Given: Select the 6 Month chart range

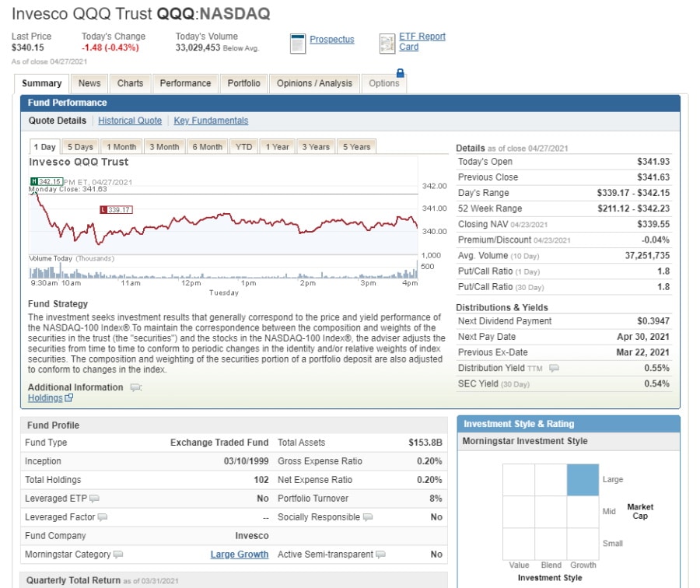Looking at the screenshot, I should coord(207,147).
